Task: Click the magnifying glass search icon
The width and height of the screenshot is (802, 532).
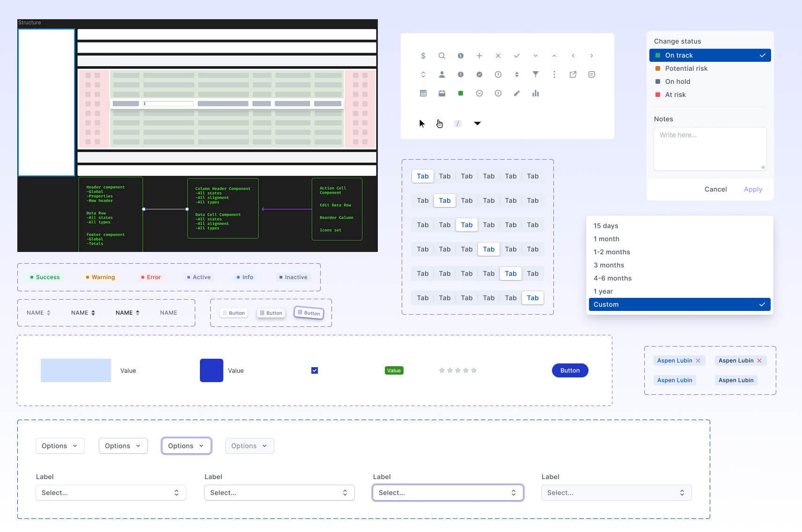Action: (442, 56)
